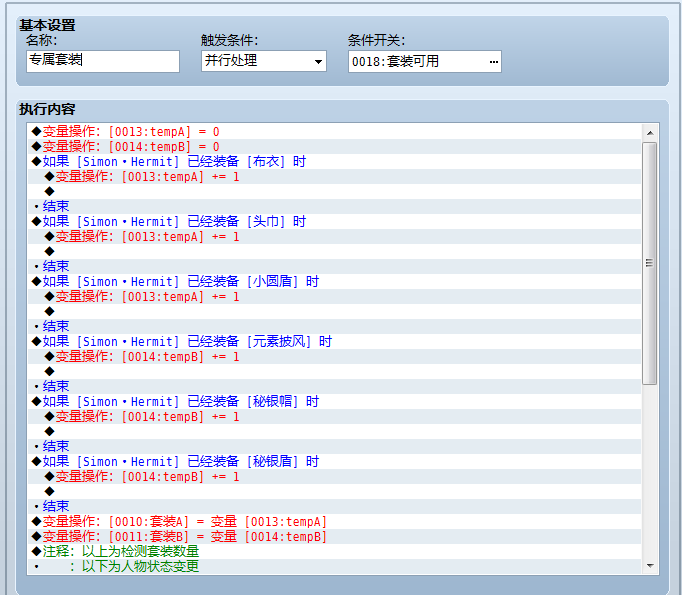Select comment line 以下为人物状态变更
Viewport: 682px width, 595px height.
click(x=334, y=566)
